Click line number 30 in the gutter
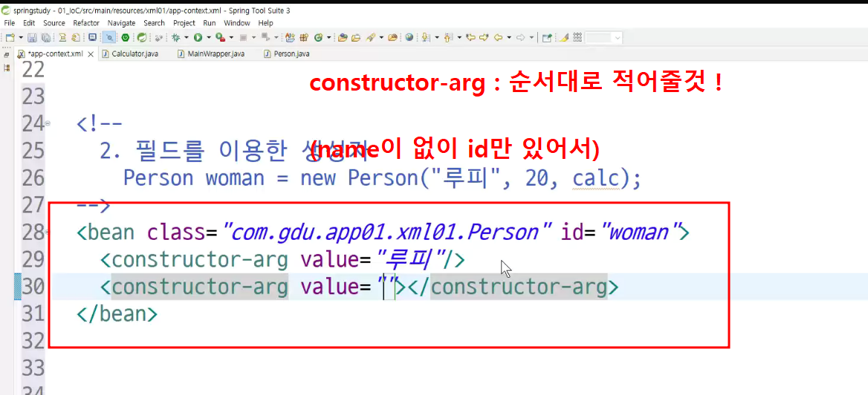Image resolution: width=868 pixels, height=395 pixels. point(33,287)
